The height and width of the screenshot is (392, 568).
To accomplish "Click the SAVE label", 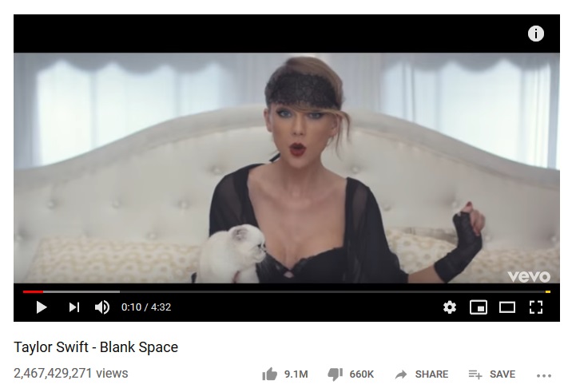I will point(502,374).
